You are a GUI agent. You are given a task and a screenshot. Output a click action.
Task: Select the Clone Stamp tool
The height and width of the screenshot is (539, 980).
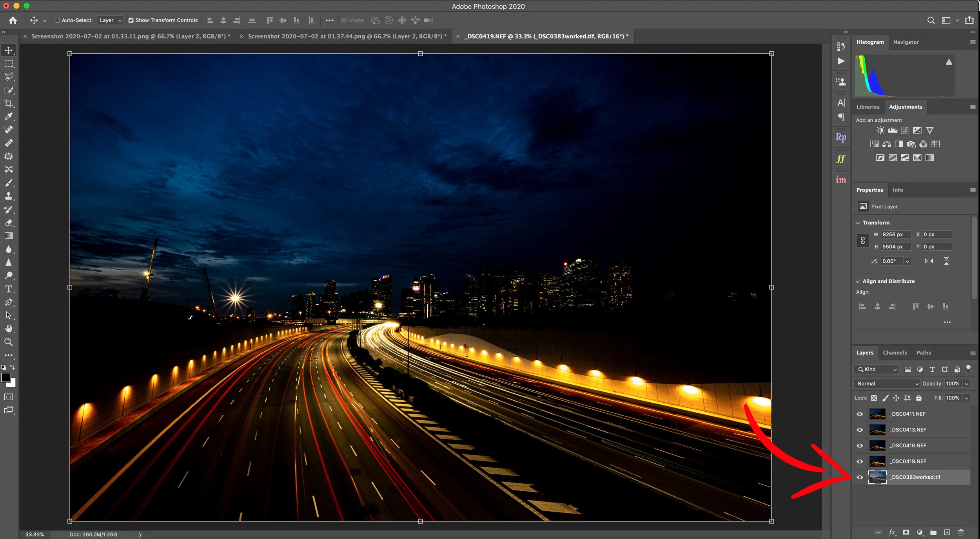pyautogui.click(x=9, y=196)
